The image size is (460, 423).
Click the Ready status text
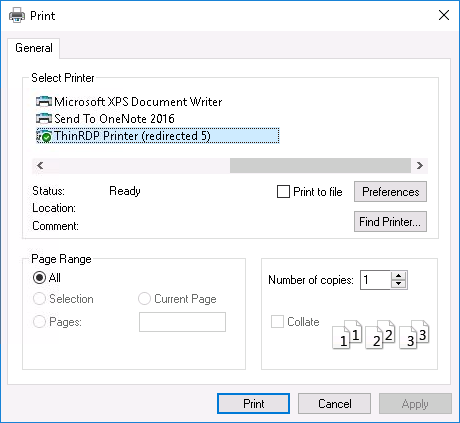[x=125, y=191]
